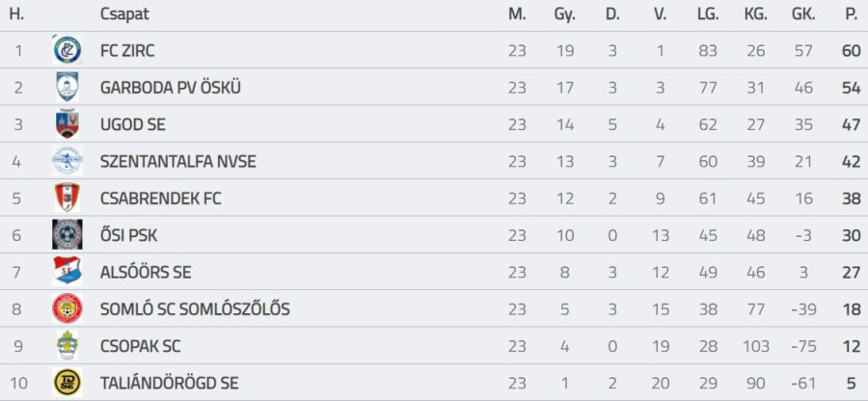868x401 pixels.
Task: Open the FC ZIRC team name link
Action: click(x=127, y=50)
